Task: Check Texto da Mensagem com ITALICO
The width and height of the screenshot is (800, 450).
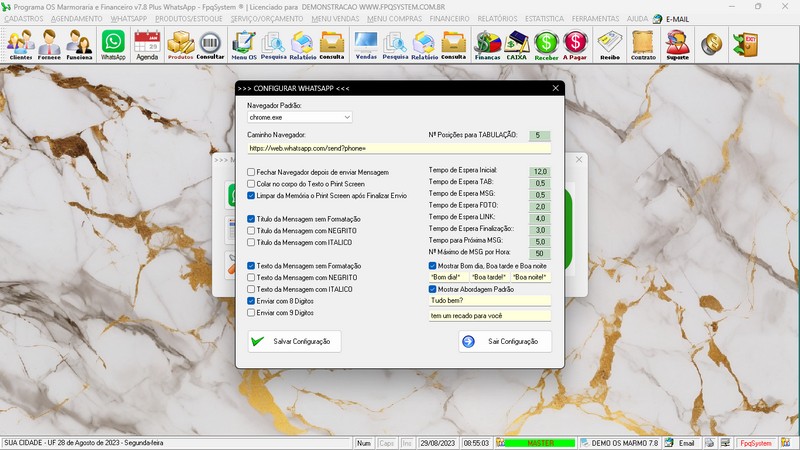Action: coord(251,290)
